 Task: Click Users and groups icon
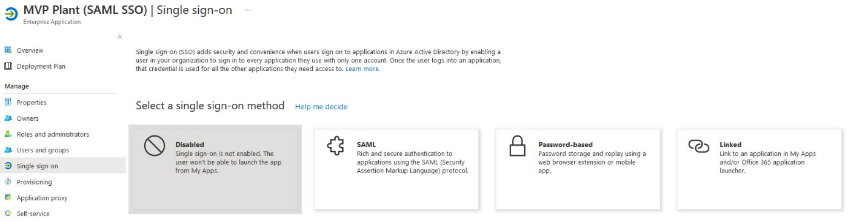pos(8,150)
